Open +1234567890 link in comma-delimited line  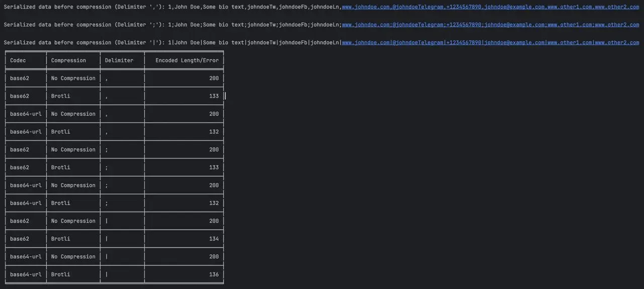pyautogui.click(x=464, y=7)
